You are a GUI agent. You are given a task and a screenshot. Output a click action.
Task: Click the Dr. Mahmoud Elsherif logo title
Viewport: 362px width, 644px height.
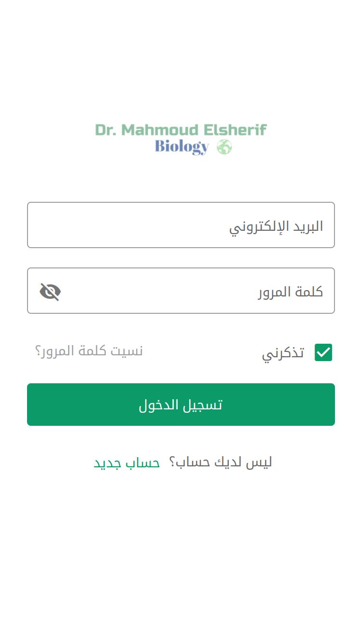click(181, 130)
